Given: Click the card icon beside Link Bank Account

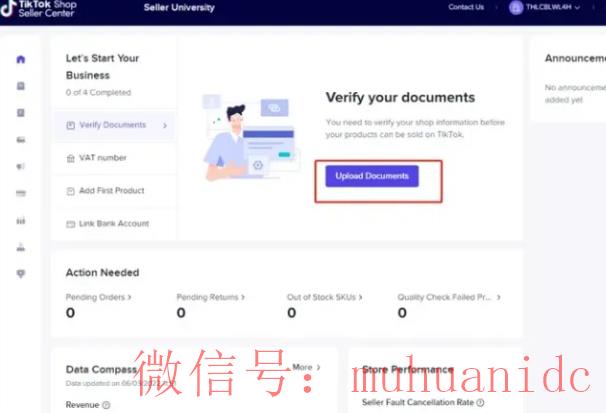Looking at the screenshot, I should 70,223.
